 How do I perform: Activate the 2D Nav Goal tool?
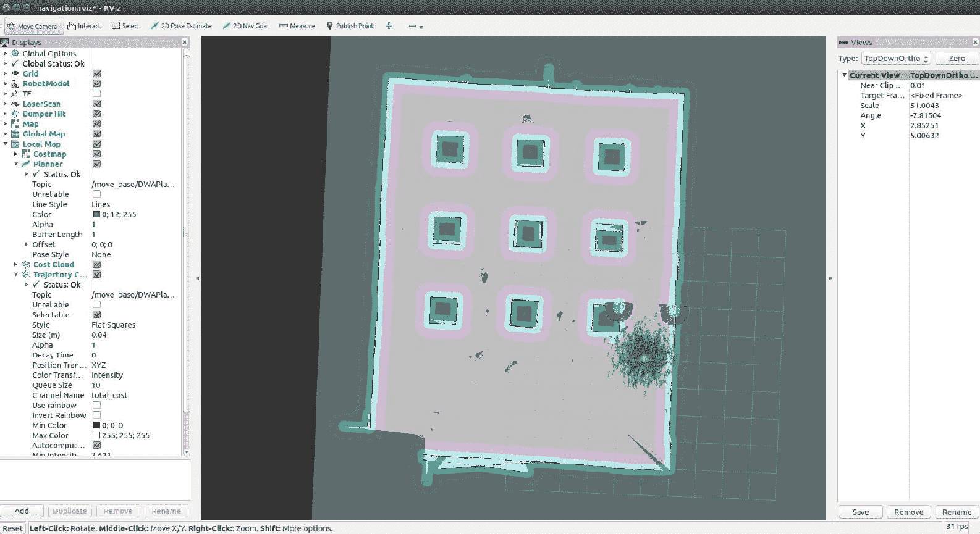245,26
